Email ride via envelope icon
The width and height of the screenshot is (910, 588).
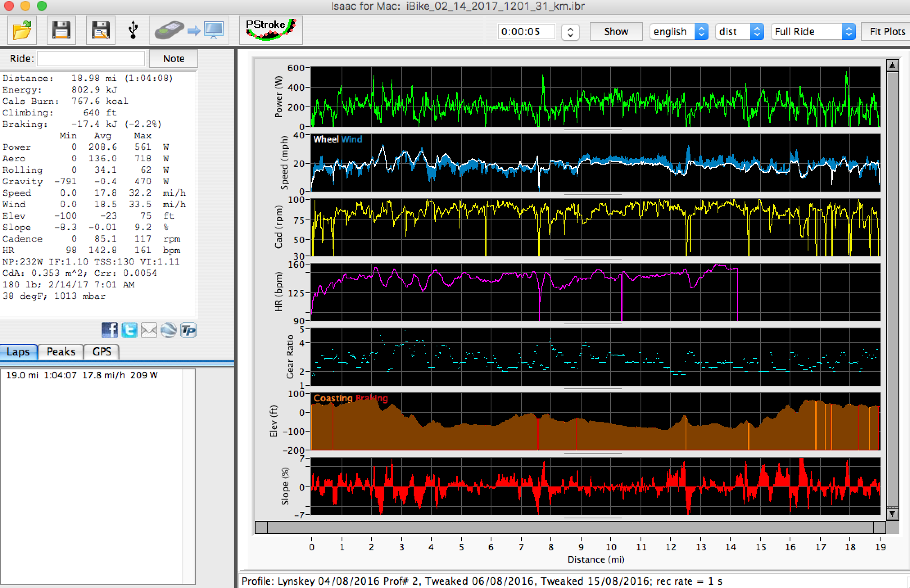[x=149, y=330]
